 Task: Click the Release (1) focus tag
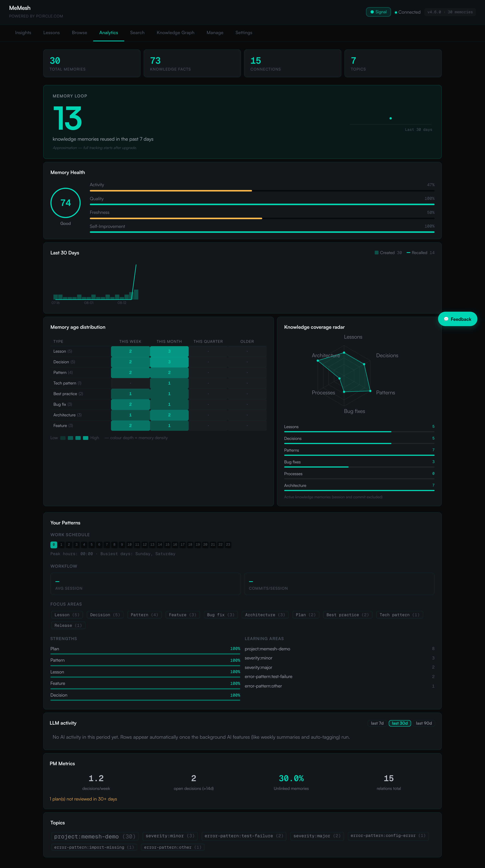point(68,625)
